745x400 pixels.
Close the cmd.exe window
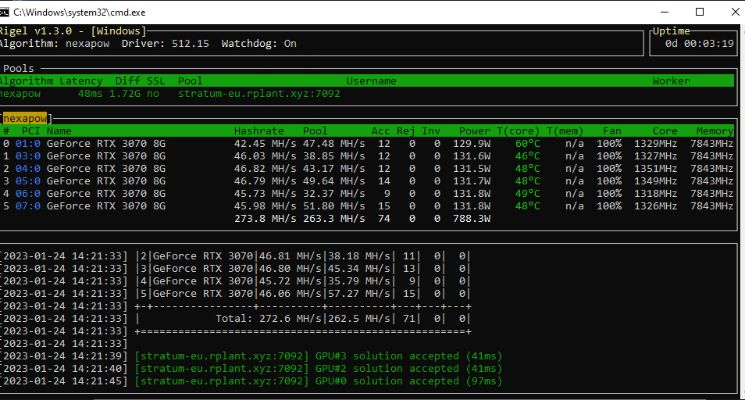click(x=735, y=12)
